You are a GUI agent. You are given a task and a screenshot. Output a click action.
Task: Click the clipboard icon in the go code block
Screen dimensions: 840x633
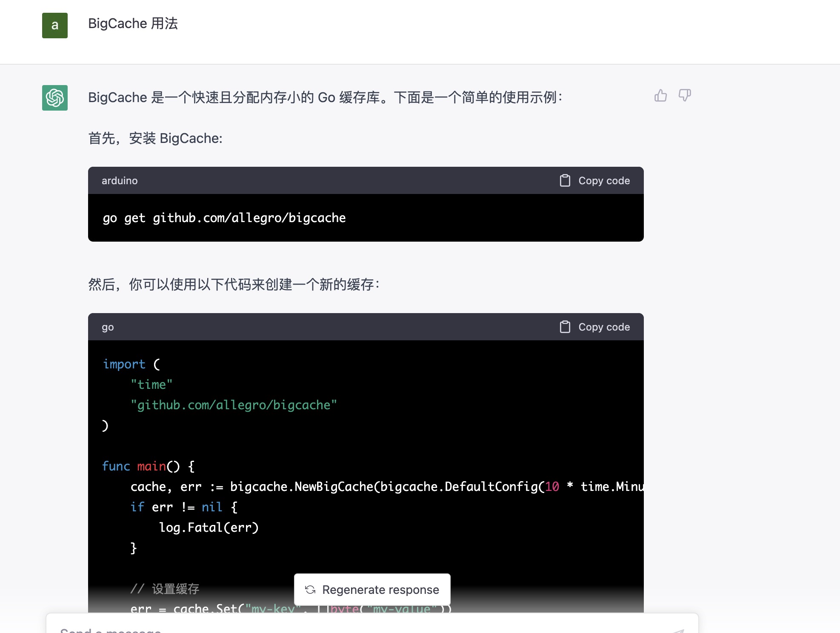point(565,327)
